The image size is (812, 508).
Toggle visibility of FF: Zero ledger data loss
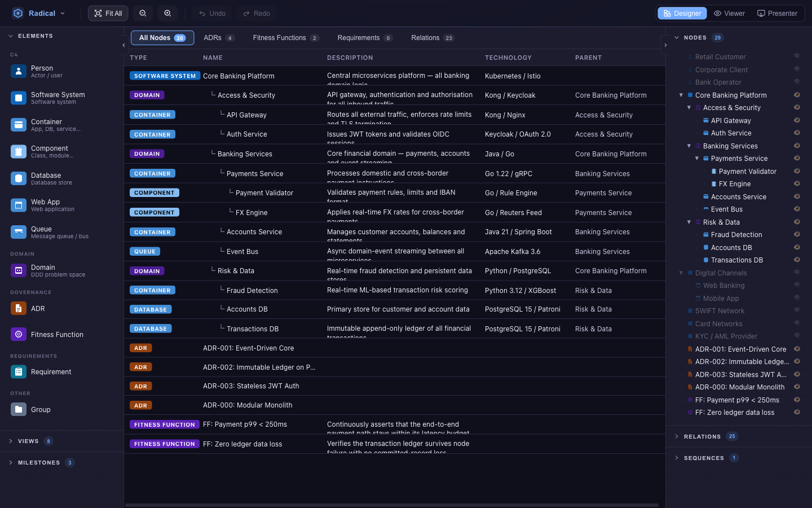point(797,413)
